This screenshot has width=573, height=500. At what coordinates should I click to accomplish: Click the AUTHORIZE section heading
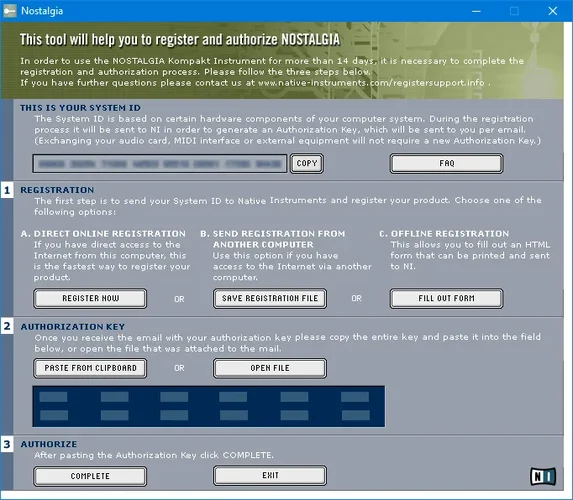point(49,444)
